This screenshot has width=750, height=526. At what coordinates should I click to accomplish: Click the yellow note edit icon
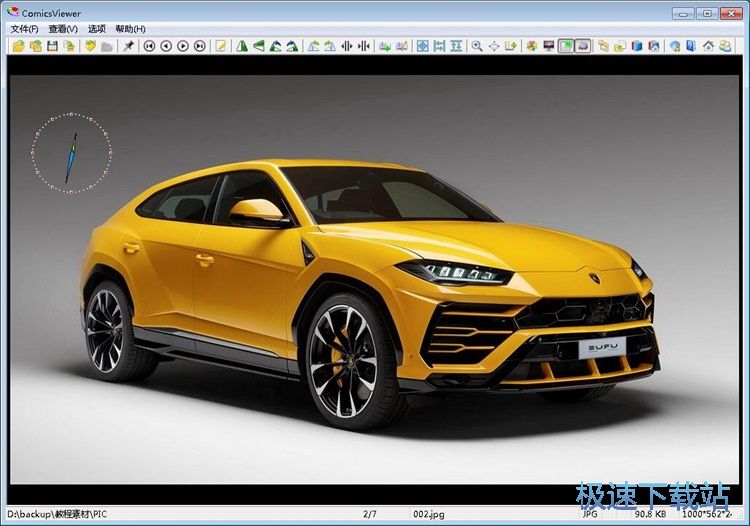[221, 46]
